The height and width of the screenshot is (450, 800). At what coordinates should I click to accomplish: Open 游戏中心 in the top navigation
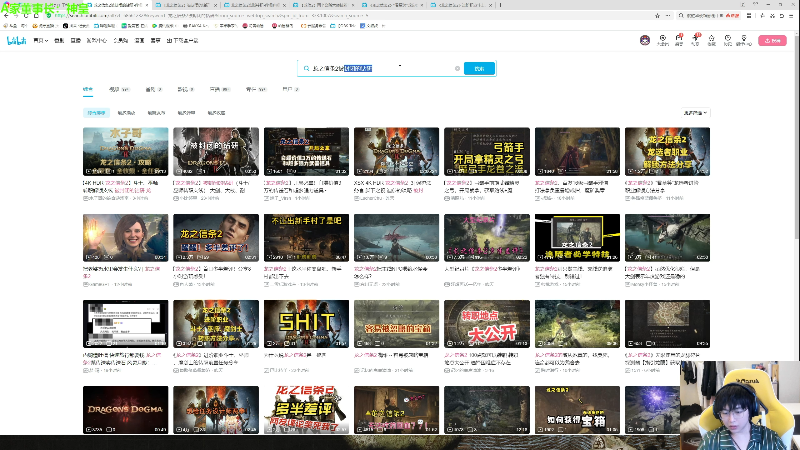(x=96, y=40)
